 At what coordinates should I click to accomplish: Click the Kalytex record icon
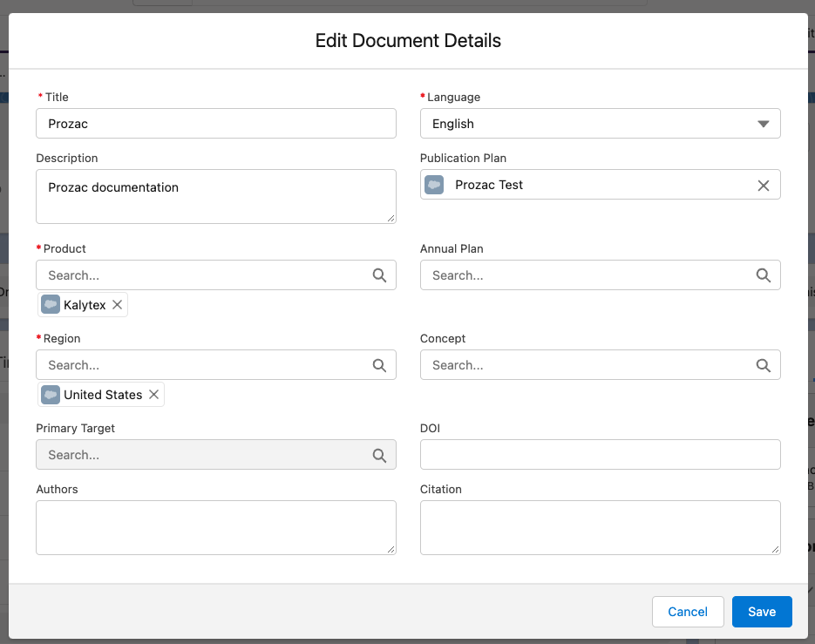(51, 305)
